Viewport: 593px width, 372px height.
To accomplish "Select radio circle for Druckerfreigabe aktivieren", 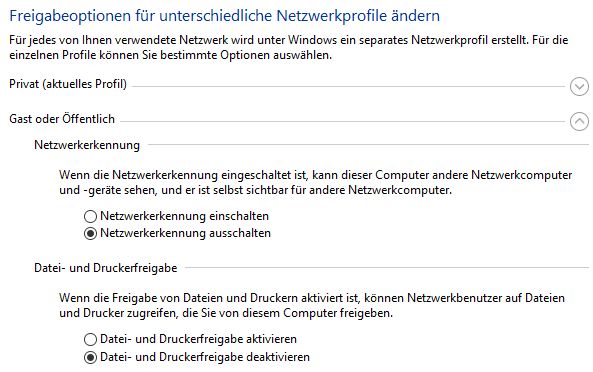I will (x=90, y=339).
